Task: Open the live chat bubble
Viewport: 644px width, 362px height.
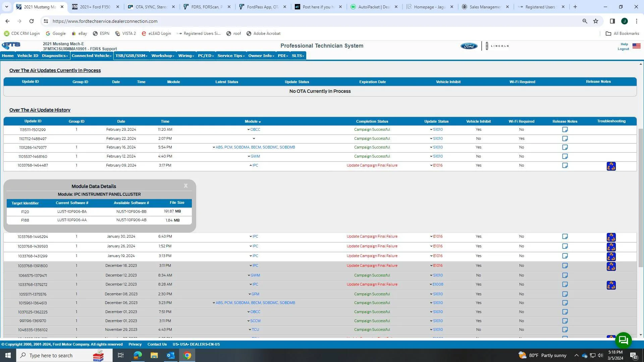Action: point(623,340)
